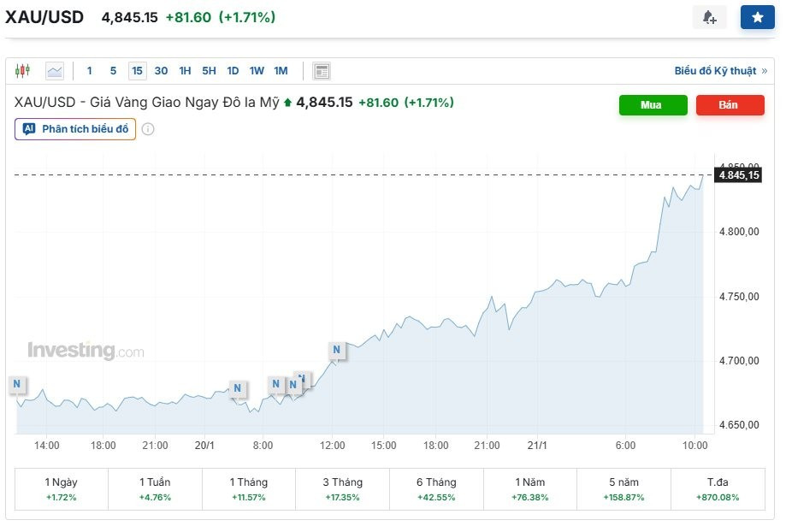Add a price alert with bell icon
786x532 pixels.
pos(709,17)
